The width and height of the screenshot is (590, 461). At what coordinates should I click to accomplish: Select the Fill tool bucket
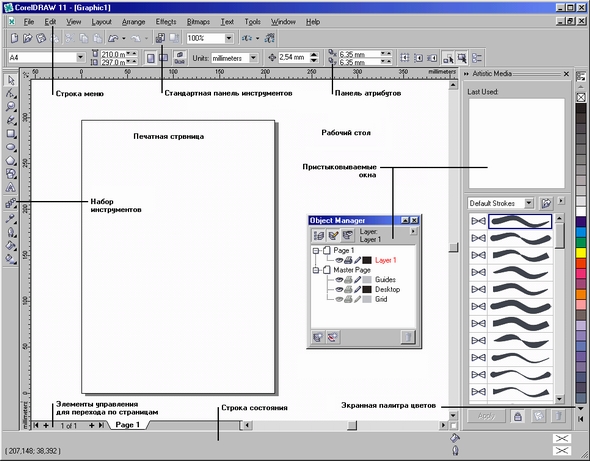(x=11, y=245)
